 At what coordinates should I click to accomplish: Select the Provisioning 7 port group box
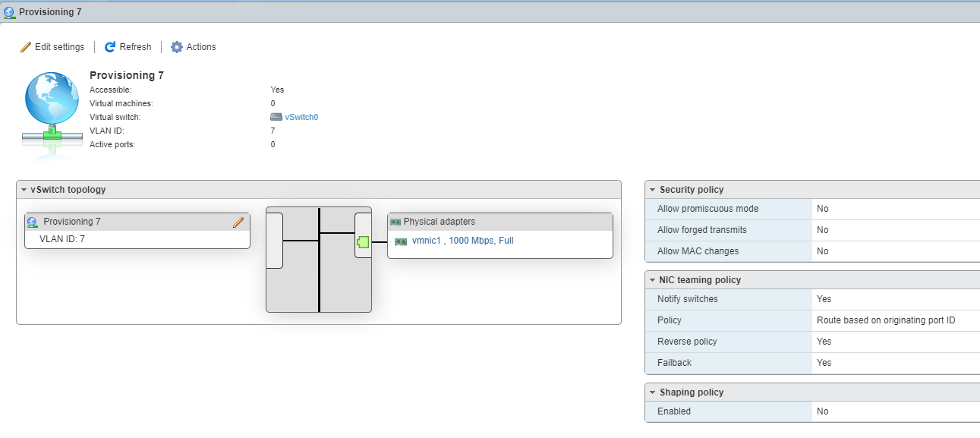(x=137, y=231)
